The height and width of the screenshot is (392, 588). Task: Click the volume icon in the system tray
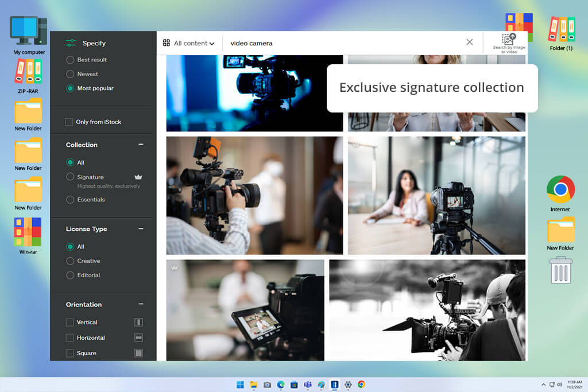[x=559, y=385]
